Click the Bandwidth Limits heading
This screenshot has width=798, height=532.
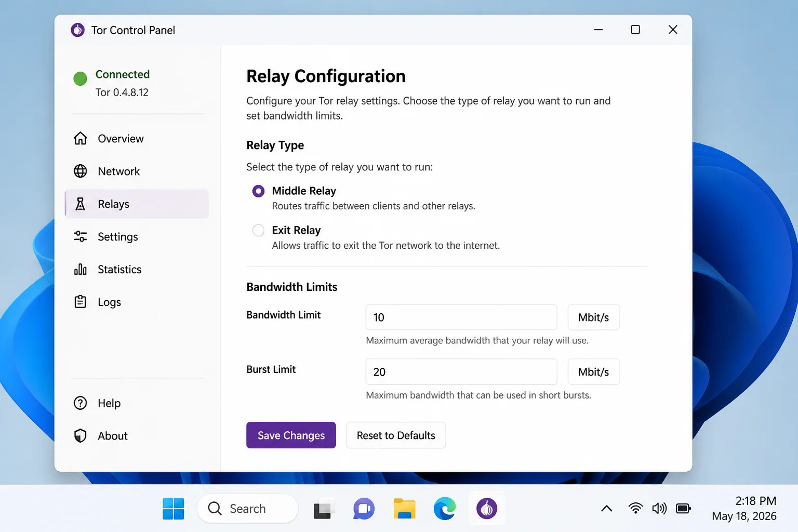click(x=292, y=287)
